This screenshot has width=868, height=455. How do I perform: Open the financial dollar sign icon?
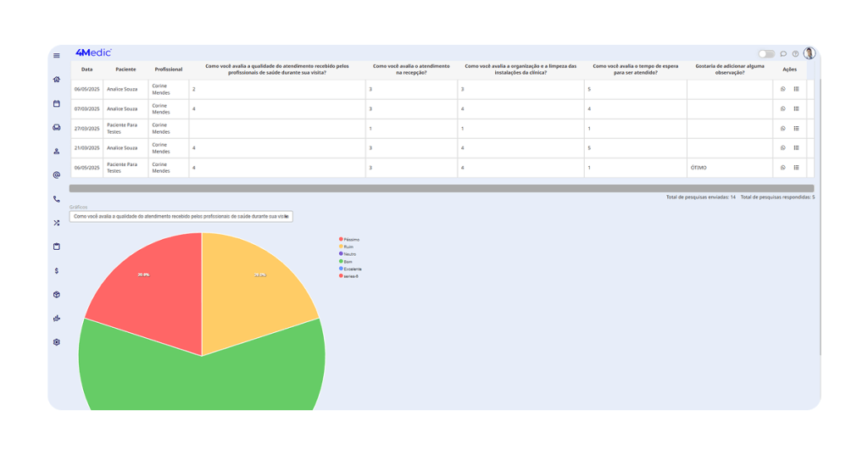[57, 271]
